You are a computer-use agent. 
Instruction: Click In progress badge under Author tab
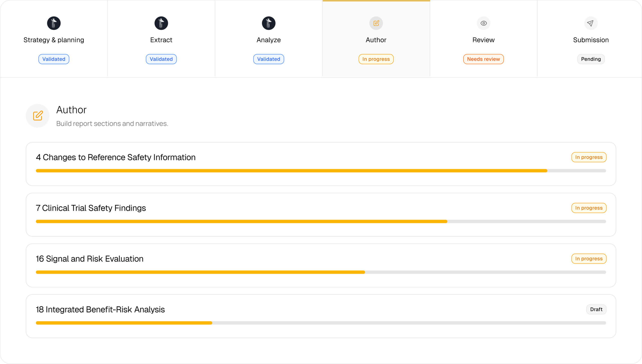click(x=376, y=59)
